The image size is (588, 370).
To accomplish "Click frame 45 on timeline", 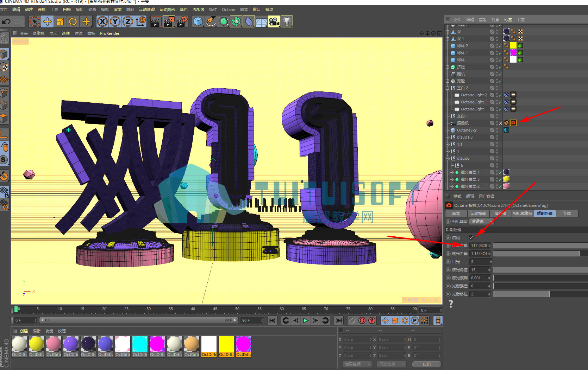I will [215, 309].
